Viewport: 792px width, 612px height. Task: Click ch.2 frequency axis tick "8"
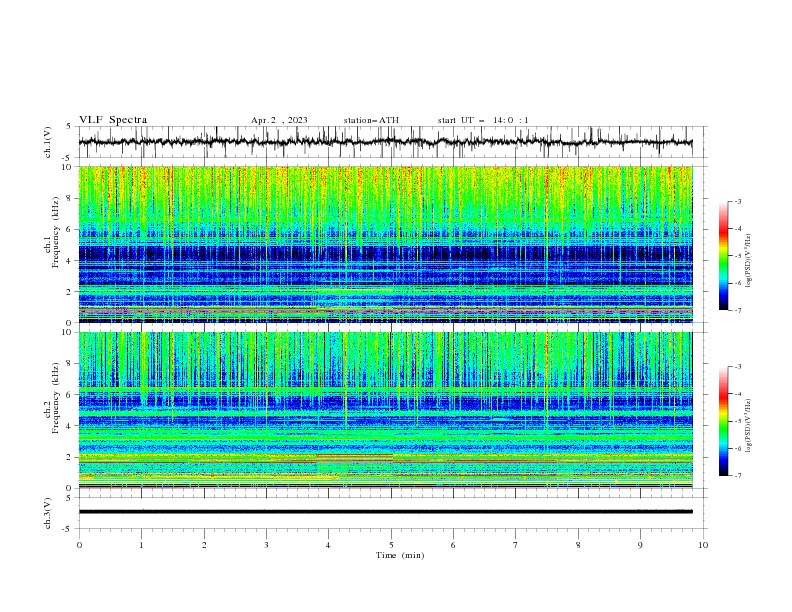point(69,364)
